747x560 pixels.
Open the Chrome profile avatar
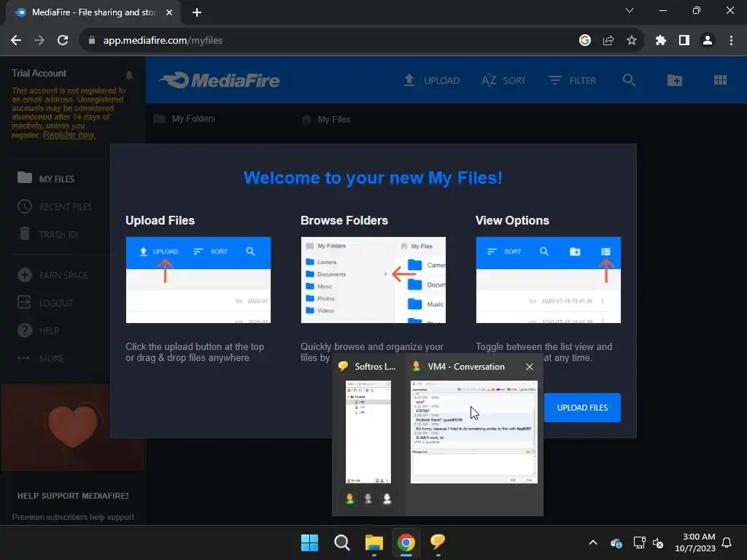(707, 41)
